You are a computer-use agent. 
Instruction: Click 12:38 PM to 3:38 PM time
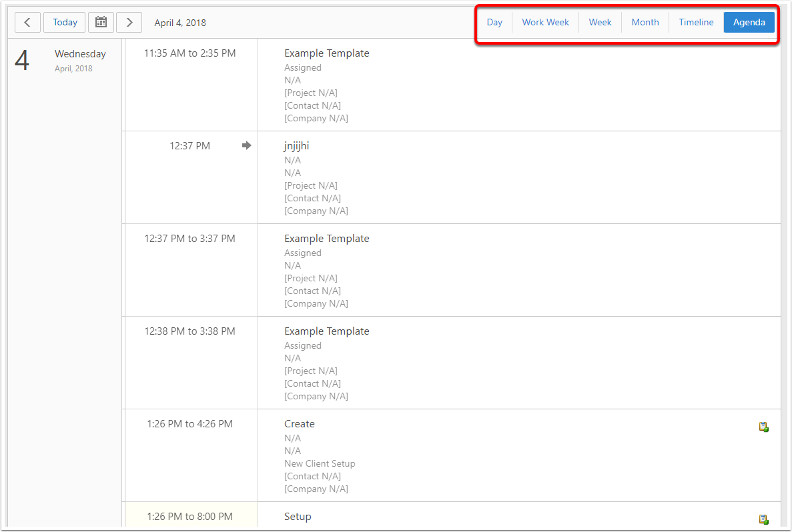click(x=190, y=331)
